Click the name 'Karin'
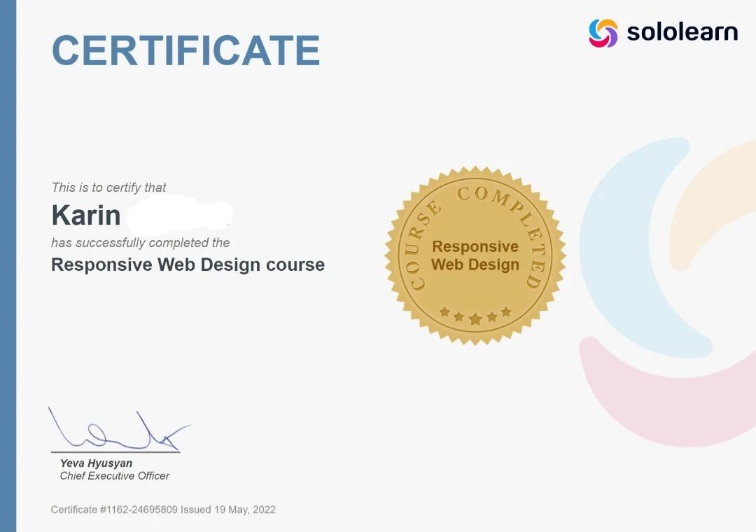Screen dimensions: 756x532 (86, 215)
